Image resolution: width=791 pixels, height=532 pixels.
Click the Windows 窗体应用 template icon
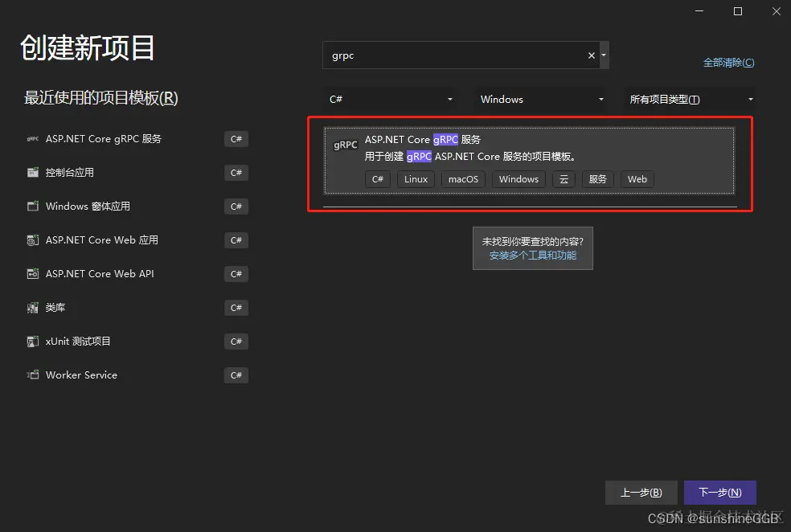(x=33, y=207)
